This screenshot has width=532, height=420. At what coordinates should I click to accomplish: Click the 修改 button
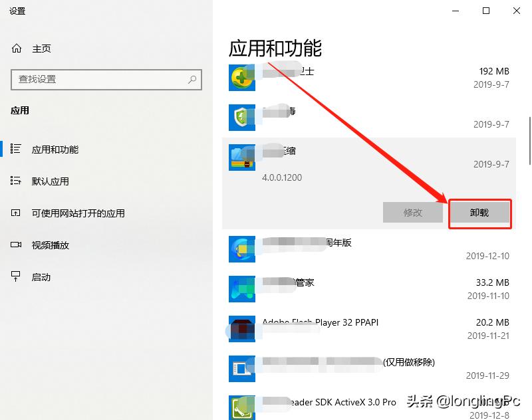(x=413, y=213)
